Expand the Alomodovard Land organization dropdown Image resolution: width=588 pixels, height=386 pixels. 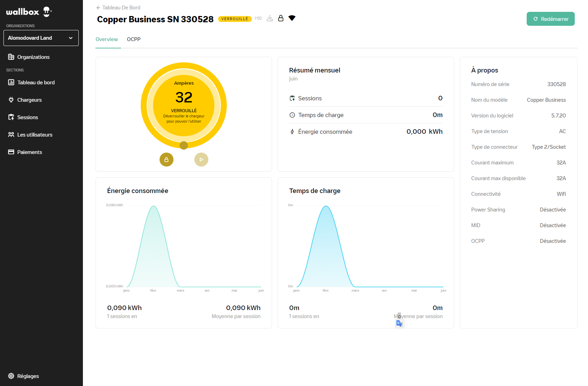coord(41,38)
